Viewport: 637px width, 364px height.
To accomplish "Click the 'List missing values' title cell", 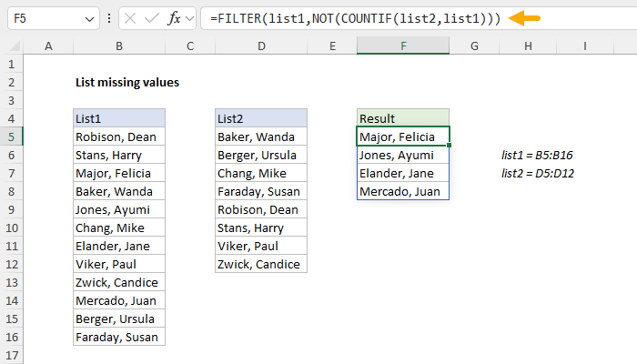I will click(127, 83).
